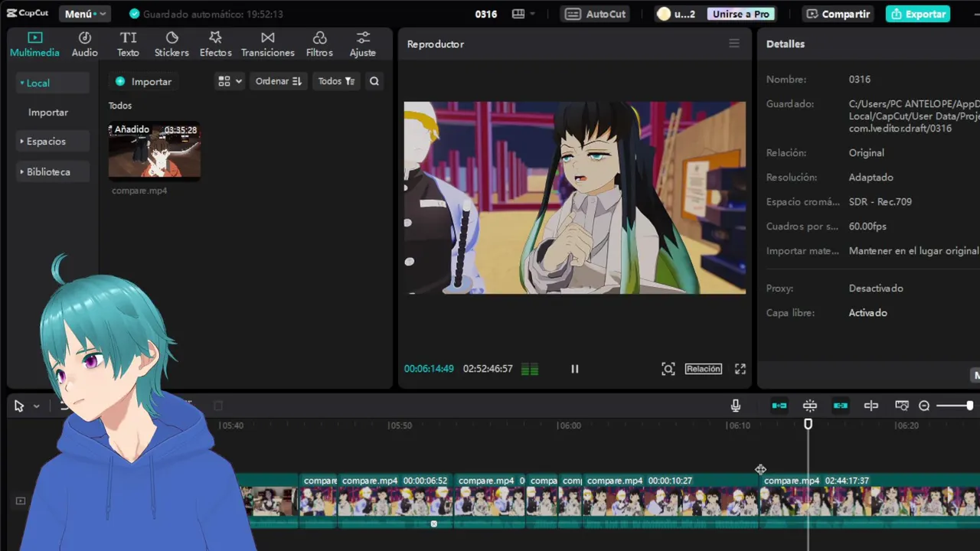
Task: Enter fullscreen preview
Action: [740, 369]
